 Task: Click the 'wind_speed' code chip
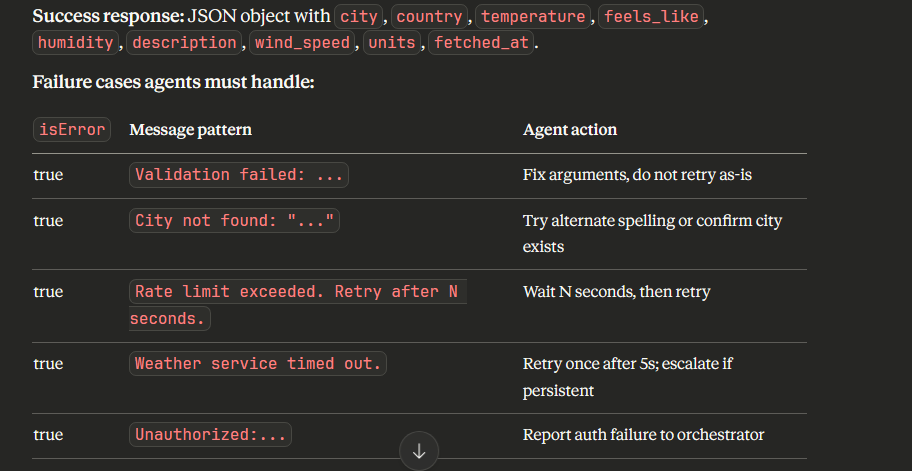point(302,43)
